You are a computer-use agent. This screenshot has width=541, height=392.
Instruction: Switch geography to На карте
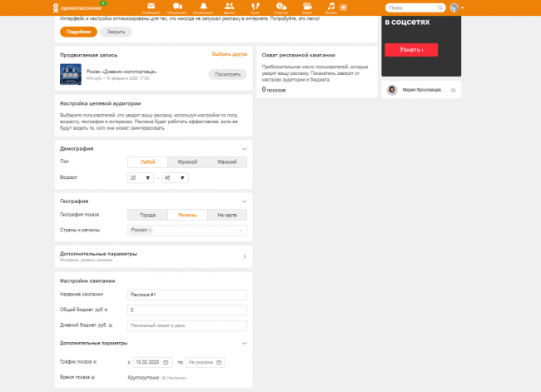227,215
